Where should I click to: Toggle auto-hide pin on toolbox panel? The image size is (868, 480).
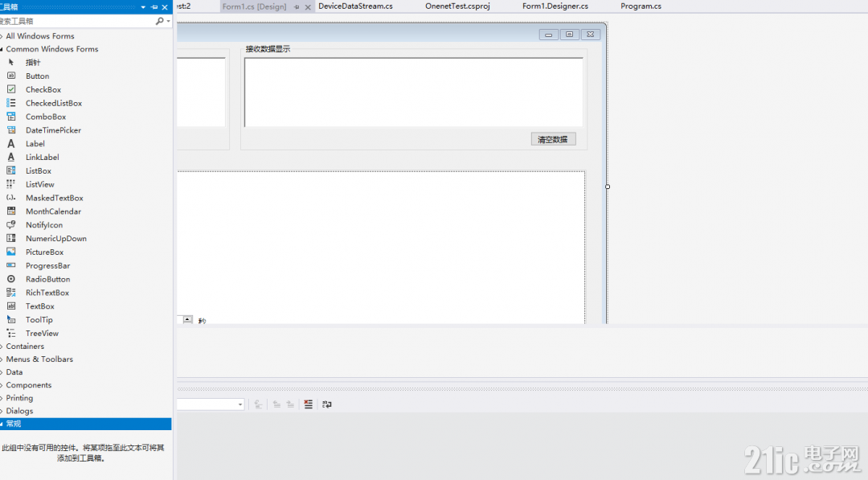click(x=154, y=7)
